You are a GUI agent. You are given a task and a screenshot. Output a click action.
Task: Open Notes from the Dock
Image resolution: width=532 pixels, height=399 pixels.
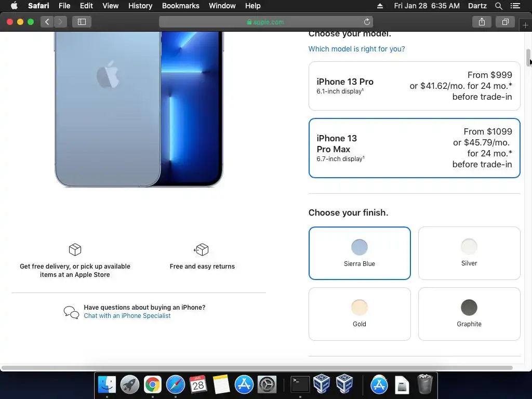coord(221,385)
